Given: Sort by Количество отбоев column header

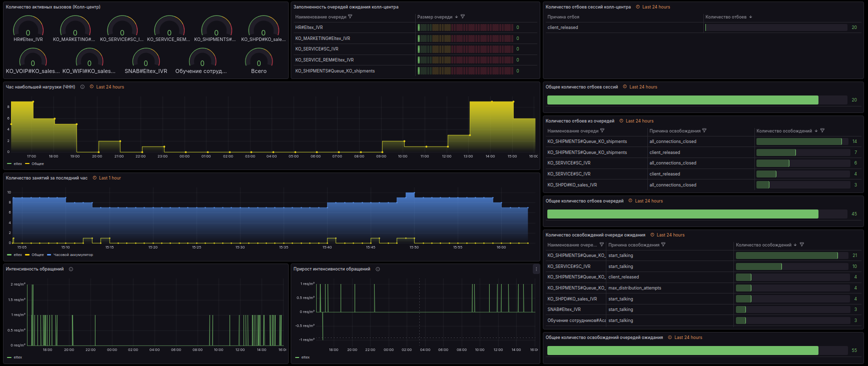Looking at the screenshot, I should 725,17.
